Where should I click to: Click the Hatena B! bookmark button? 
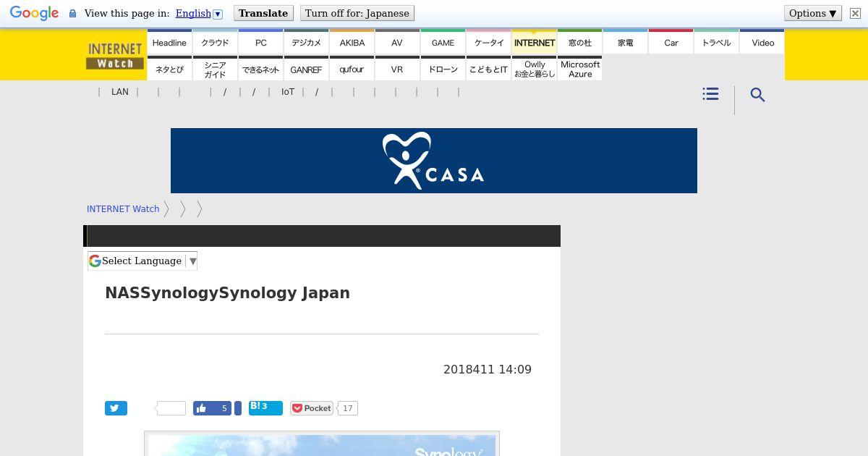pos(265,408)
